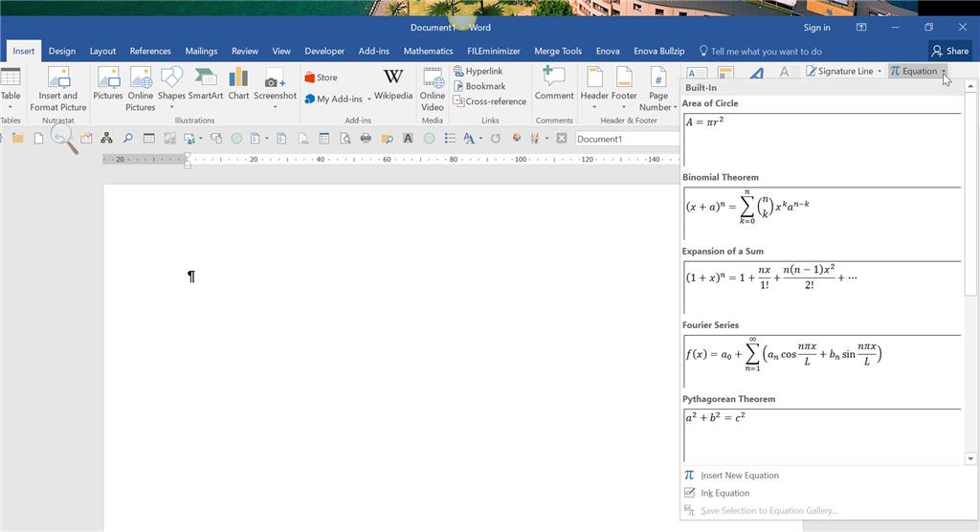This screenshot has width=980, height=532.
Task: Open the Shapes gallery dropdown
Action: click(171, 107)
